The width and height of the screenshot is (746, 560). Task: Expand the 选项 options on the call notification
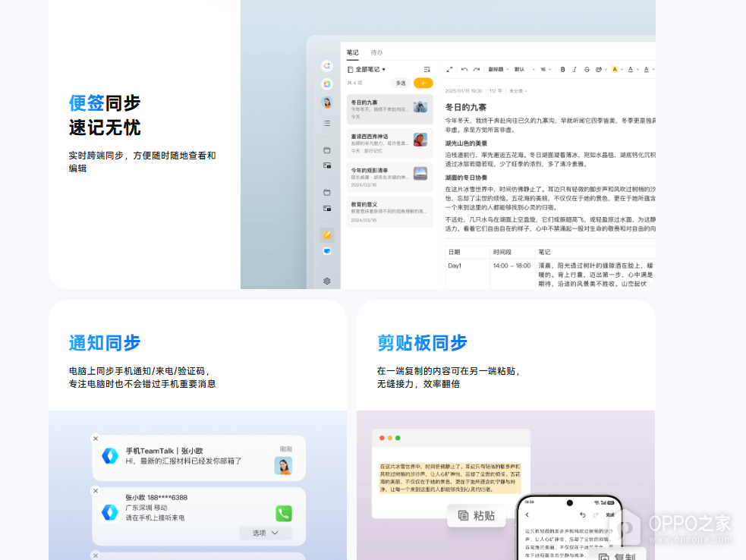tap(266, 533)
